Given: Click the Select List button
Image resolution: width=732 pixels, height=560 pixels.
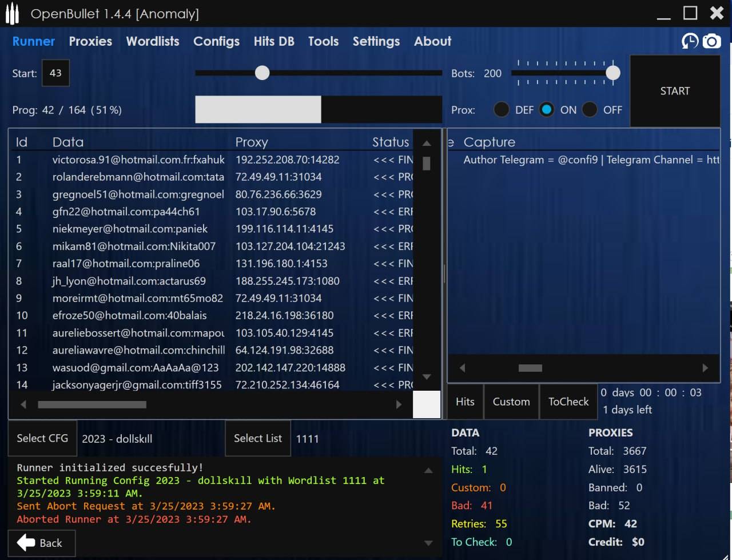Looking at the screenshot, I should 258,438.
